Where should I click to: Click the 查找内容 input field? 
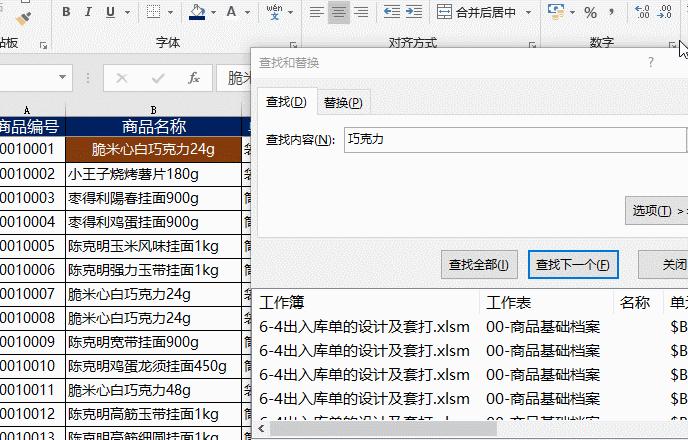coord(515,140)
